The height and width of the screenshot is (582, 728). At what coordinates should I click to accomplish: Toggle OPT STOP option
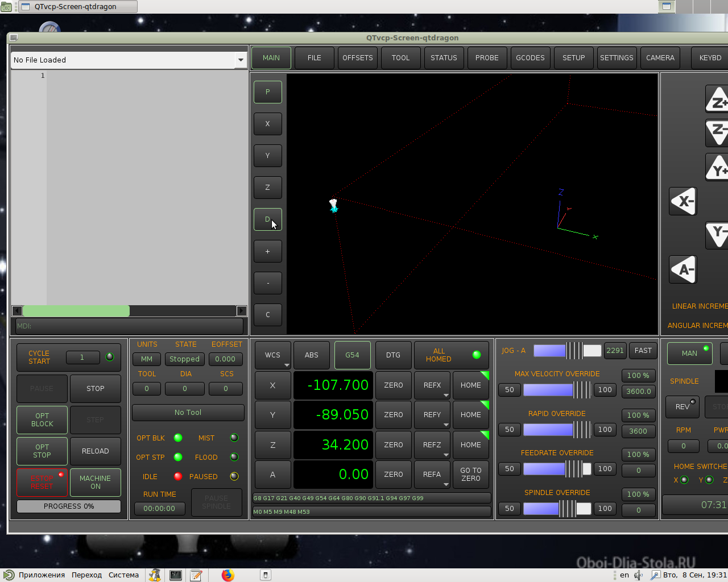tap(42, 451)
